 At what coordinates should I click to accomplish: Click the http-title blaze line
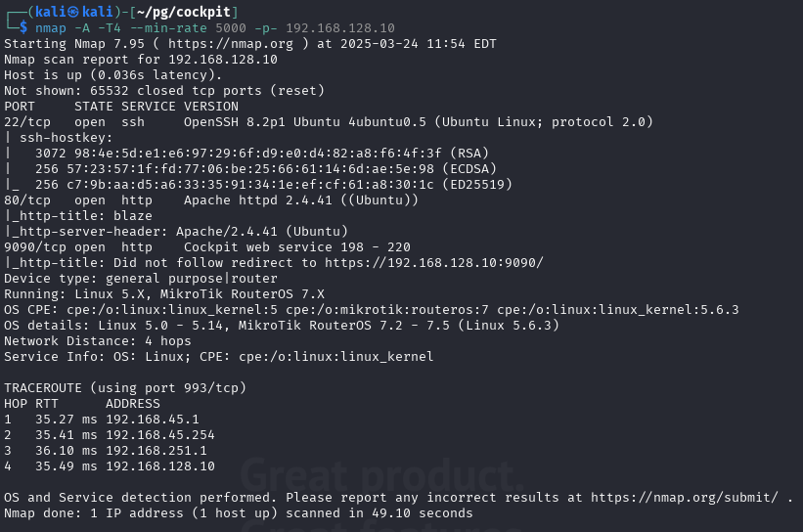(78, 216)
